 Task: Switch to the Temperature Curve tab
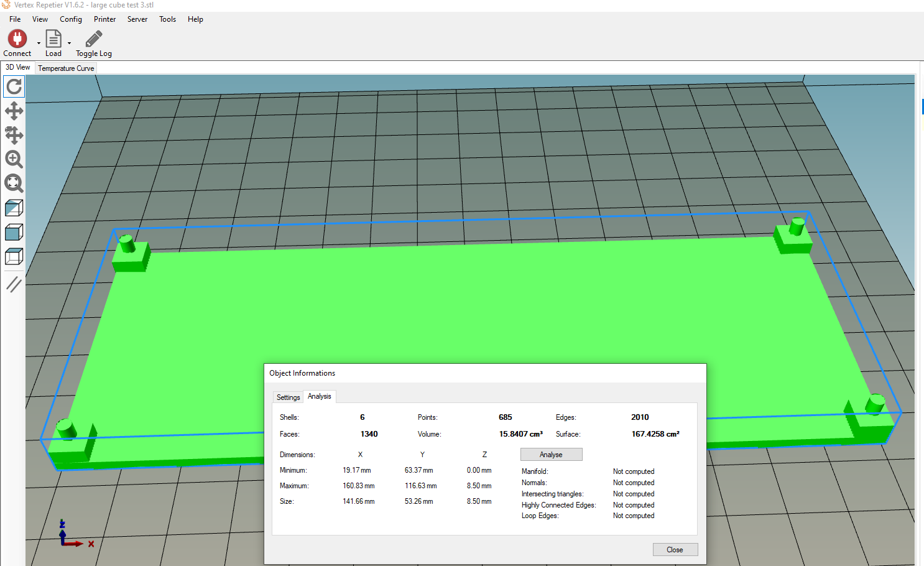click(66, 68)
